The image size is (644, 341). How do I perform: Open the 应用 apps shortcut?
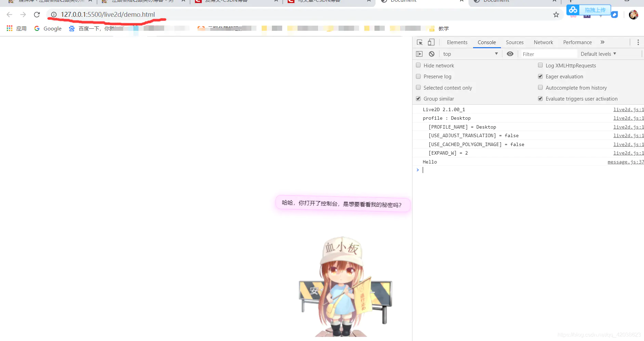(x=16, y=28)
